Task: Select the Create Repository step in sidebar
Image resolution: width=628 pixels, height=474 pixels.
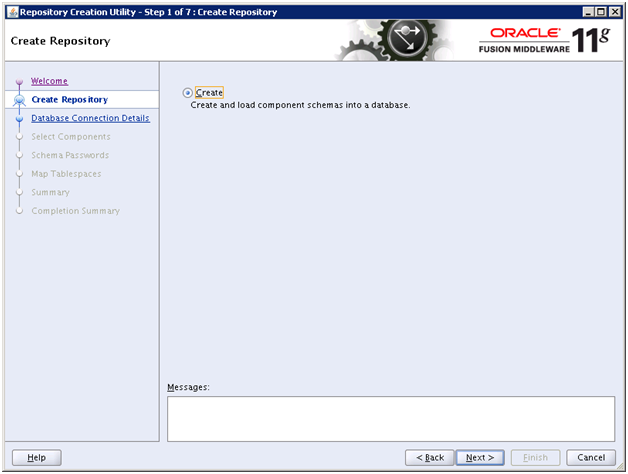Action: click(70, 99)
